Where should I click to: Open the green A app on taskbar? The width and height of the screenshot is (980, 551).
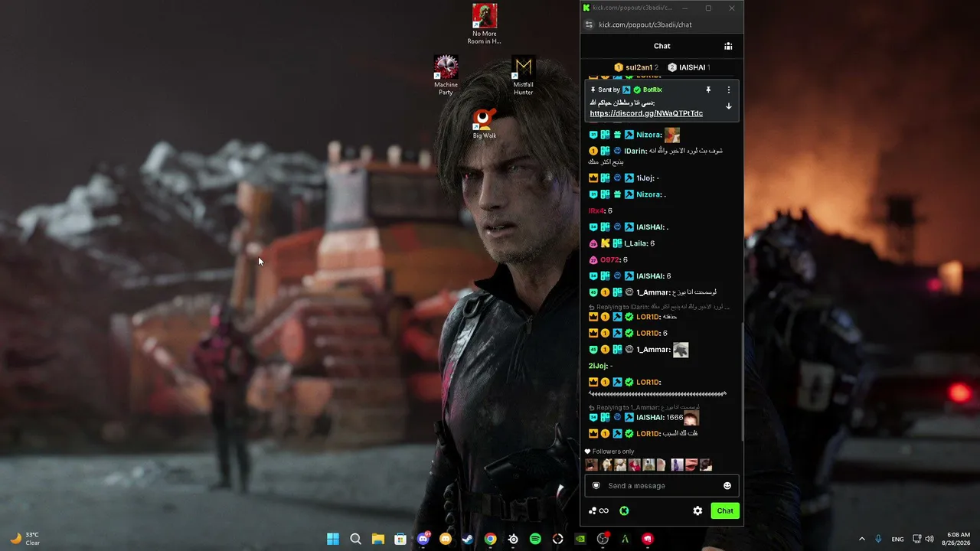click(x=625, y=539)
